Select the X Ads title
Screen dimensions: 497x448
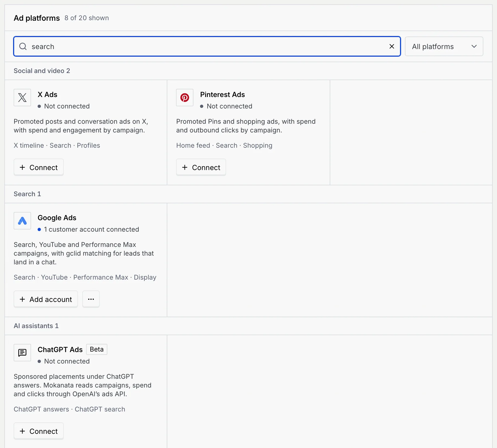[47, 95]
